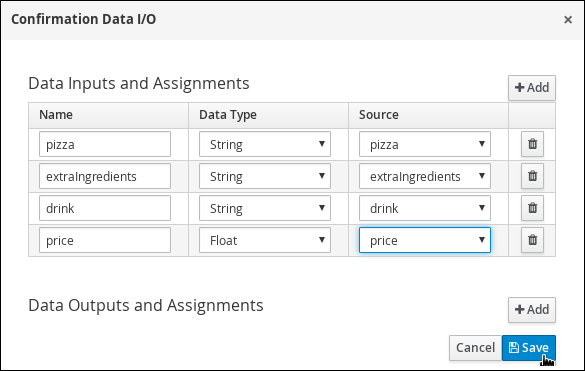Click the Data Outputs and Assignments heading
The image size is (585, 371).
[x=146, y=306]
